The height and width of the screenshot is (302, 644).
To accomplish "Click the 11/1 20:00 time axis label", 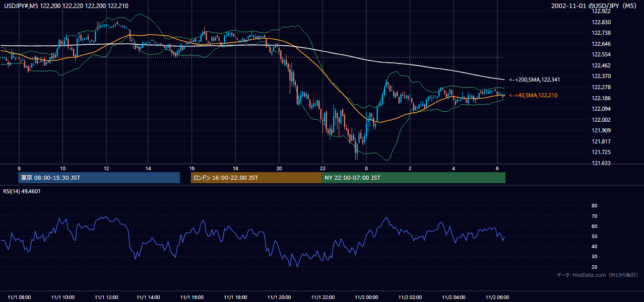I will tap(280, 297).
